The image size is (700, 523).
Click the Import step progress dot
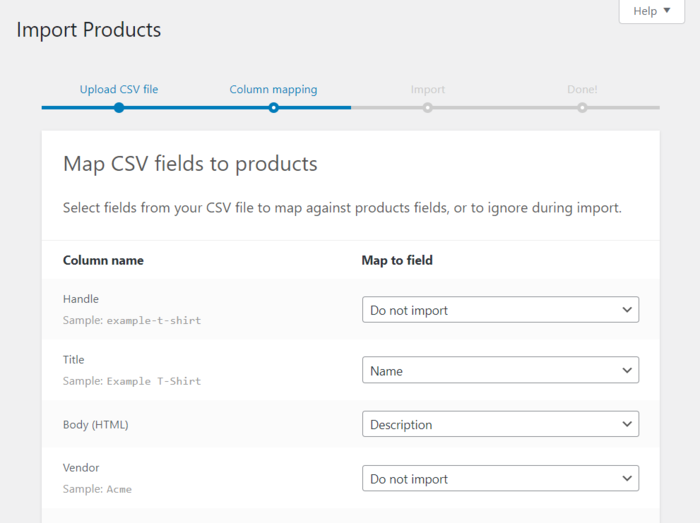(x=428, y=108)
